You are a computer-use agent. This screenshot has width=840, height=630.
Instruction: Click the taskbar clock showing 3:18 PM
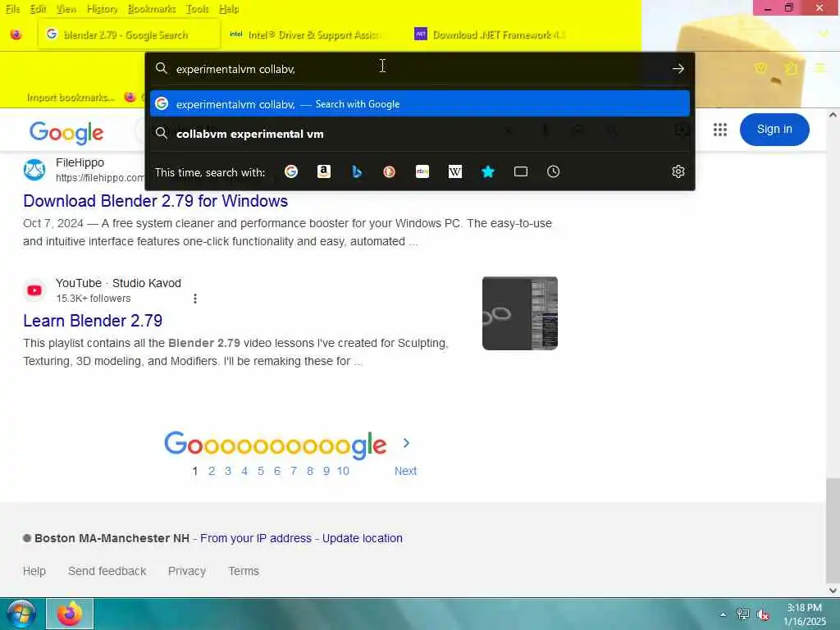tap(805, 614)
